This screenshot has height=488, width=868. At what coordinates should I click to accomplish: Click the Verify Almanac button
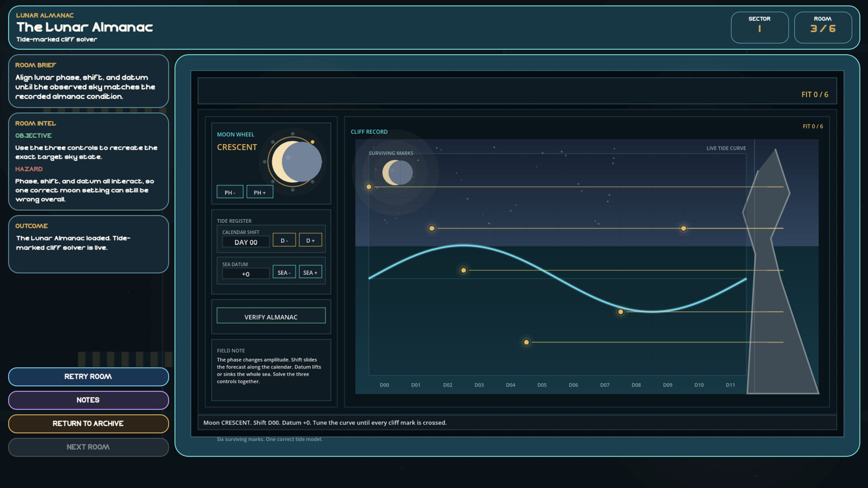pos(271,316)
